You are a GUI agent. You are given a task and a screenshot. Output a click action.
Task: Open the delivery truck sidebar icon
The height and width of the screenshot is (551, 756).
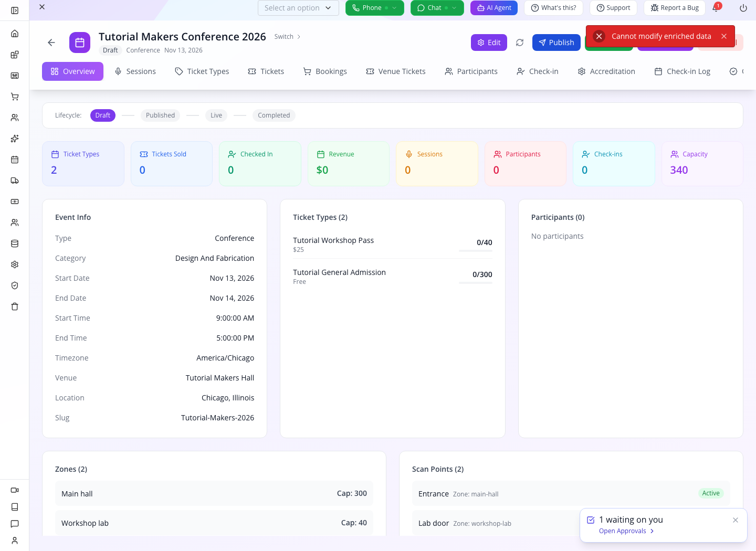coord(15,181)
